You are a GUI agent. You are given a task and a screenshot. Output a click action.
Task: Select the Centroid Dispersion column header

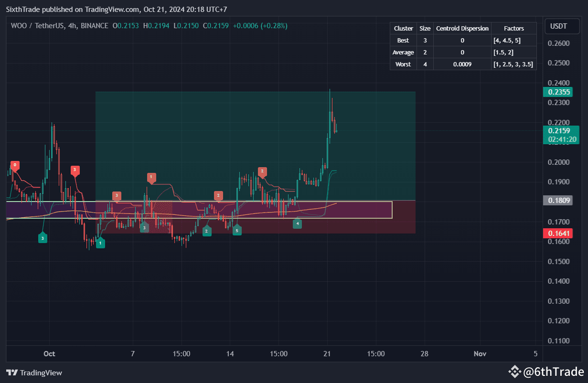[x=462, y=28]
